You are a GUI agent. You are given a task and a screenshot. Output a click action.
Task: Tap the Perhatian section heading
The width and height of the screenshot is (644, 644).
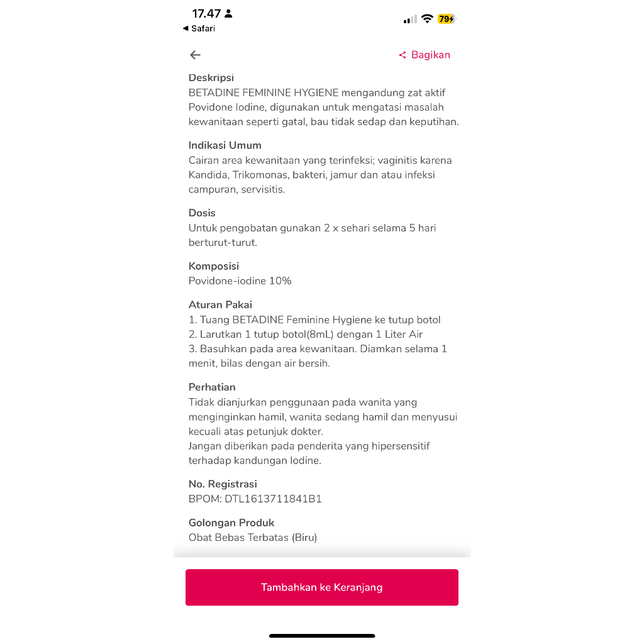click(x=212, y=387)
